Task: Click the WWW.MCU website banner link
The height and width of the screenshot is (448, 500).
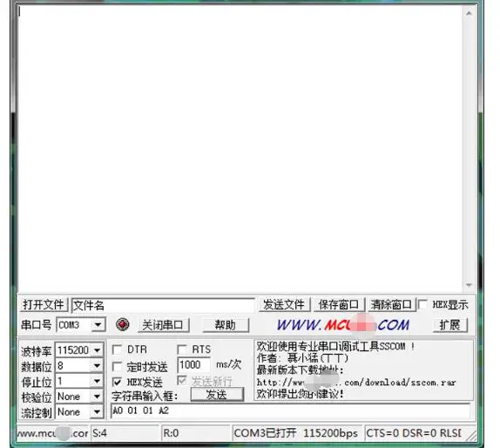Action: point(343,325)
